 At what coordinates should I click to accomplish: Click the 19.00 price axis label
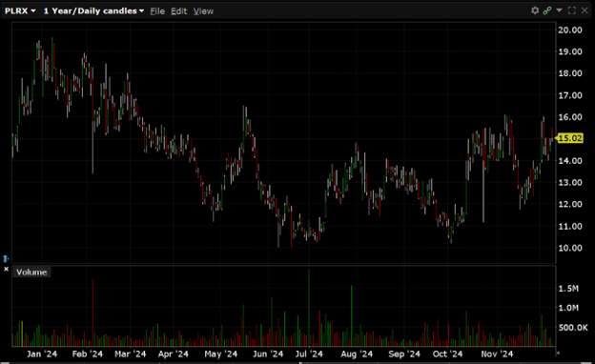570,51
